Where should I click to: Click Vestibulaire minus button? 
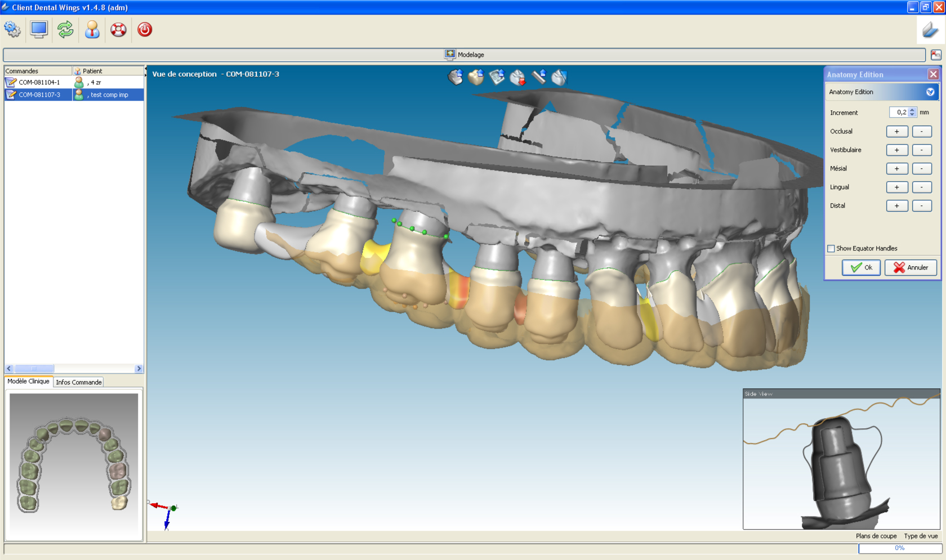[x=922, y=150]
